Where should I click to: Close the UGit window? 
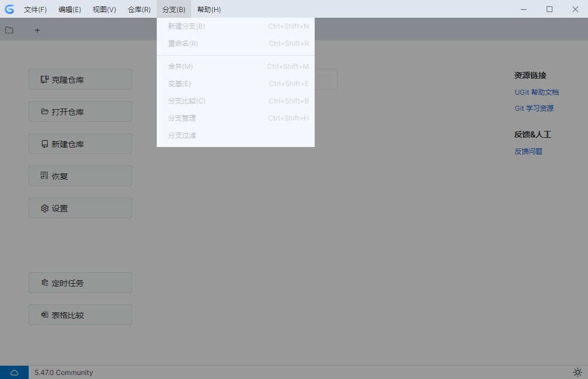575,9
